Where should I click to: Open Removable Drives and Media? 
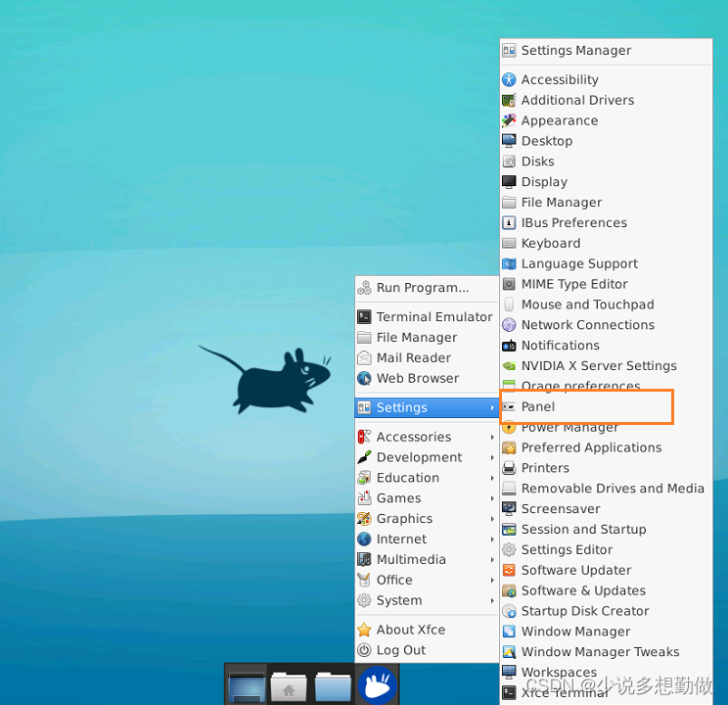(606, 489)
